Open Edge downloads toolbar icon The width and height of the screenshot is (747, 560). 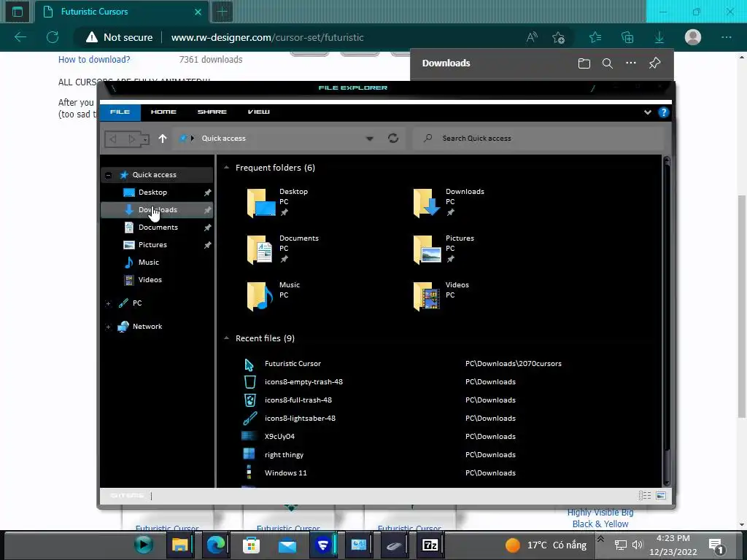point(659,37)
